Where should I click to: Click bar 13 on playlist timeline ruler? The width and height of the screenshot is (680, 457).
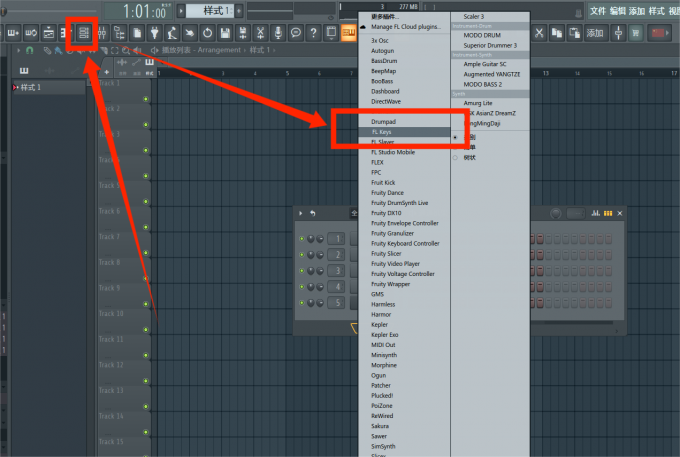[546, 73]
